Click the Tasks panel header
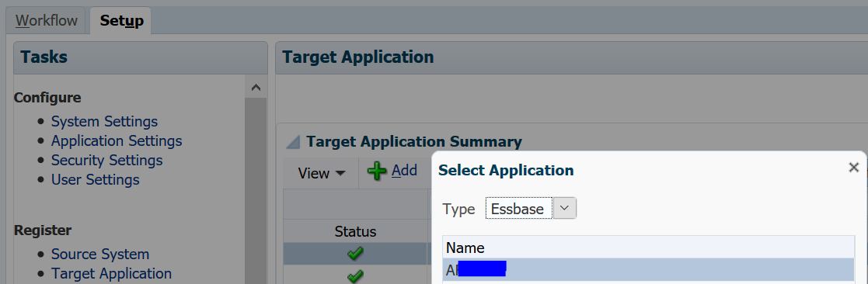868x284 pixels. [x=141, y=57]
